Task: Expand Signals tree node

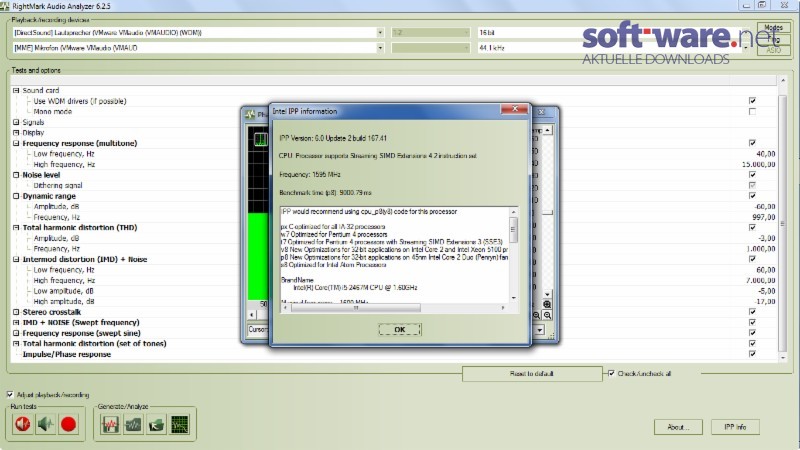Action: 16,122
